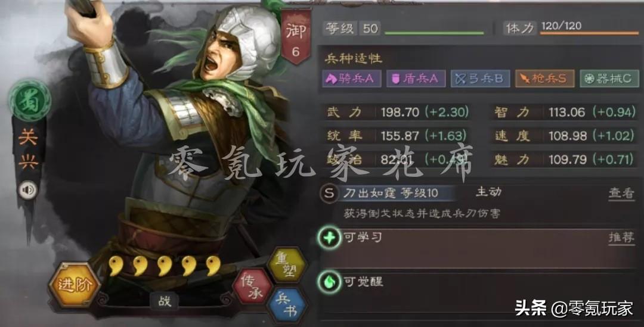This screenshot has width=644, height=327.
Task: Open the 兵书 hexagon icon
Action: (x=286, y=305)
